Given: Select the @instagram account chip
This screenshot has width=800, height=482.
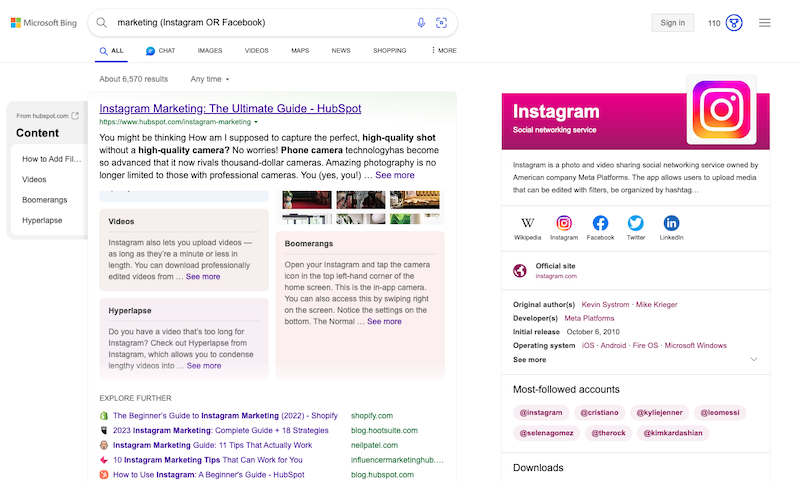Looking at the screenshot, I should [x=541, y=412].
